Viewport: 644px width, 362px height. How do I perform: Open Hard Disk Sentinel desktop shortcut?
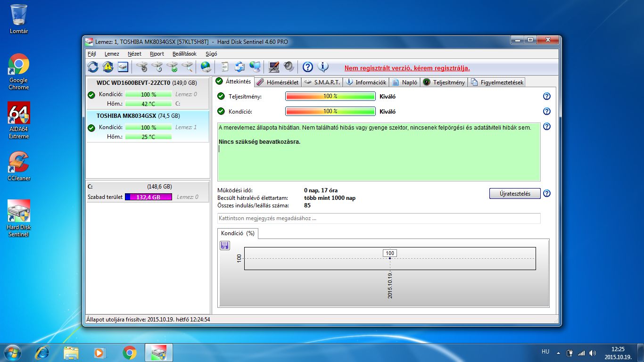point(19,218)
